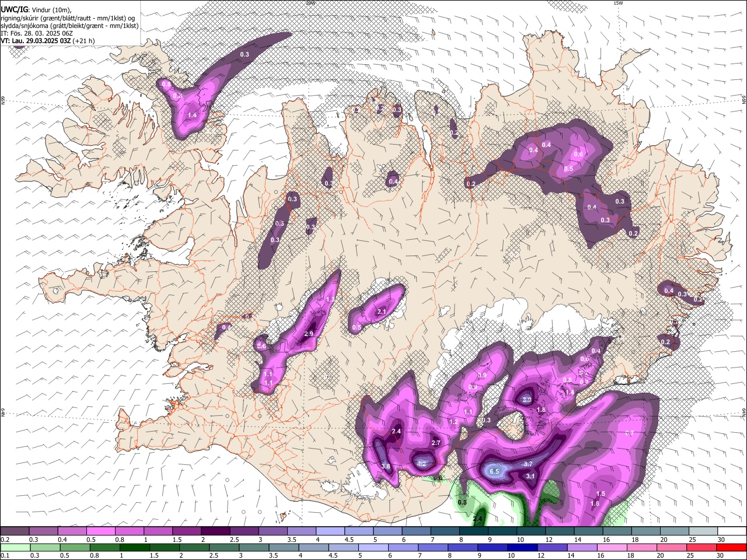747x560 pixels.
Task: Click the '15W' longitude label at top
Action: [618, 3]
